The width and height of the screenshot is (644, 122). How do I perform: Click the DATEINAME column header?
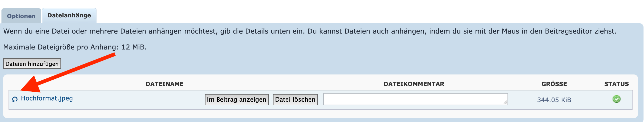[165, 84]
